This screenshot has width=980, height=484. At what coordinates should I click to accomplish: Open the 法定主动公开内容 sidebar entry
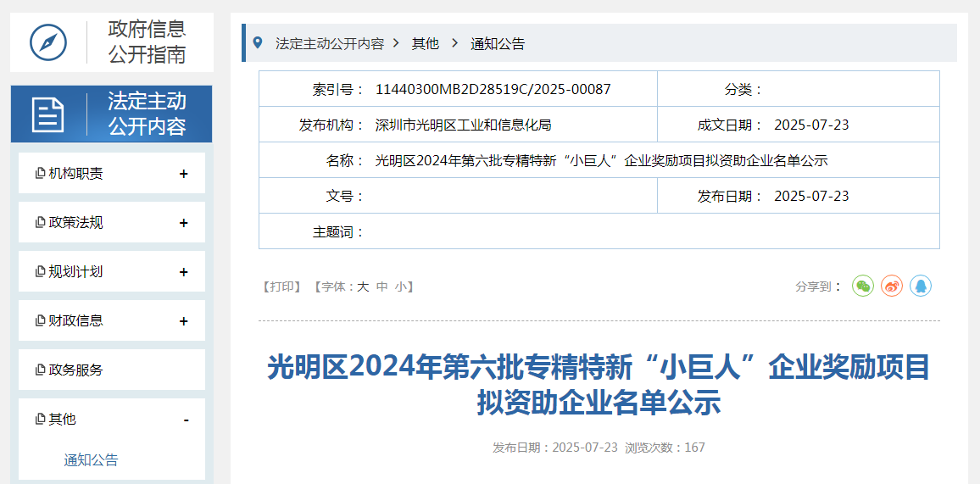pyautogui.click(x=112, y=114)
